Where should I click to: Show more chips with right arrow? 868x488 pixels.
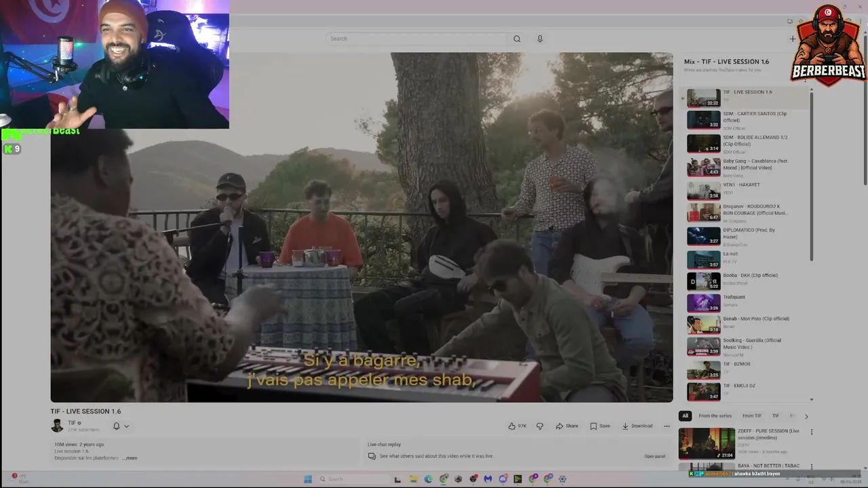point(806,416)
